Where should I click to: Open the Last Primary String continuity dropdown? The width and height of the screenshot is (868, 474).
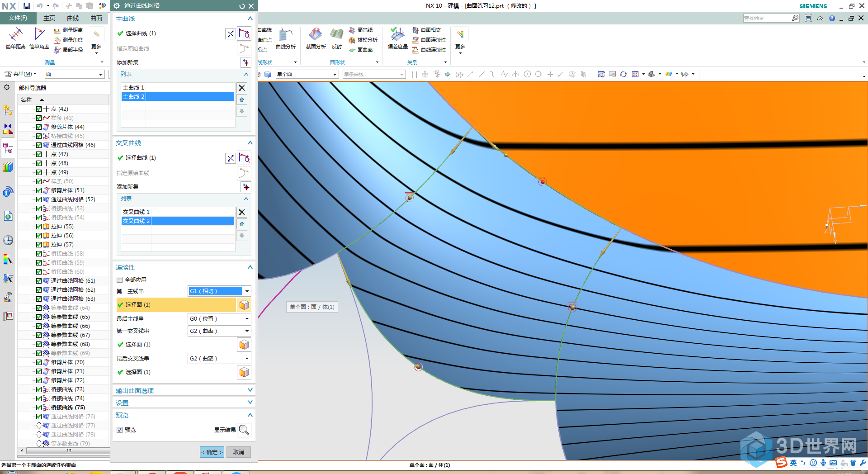click(219, 319)
